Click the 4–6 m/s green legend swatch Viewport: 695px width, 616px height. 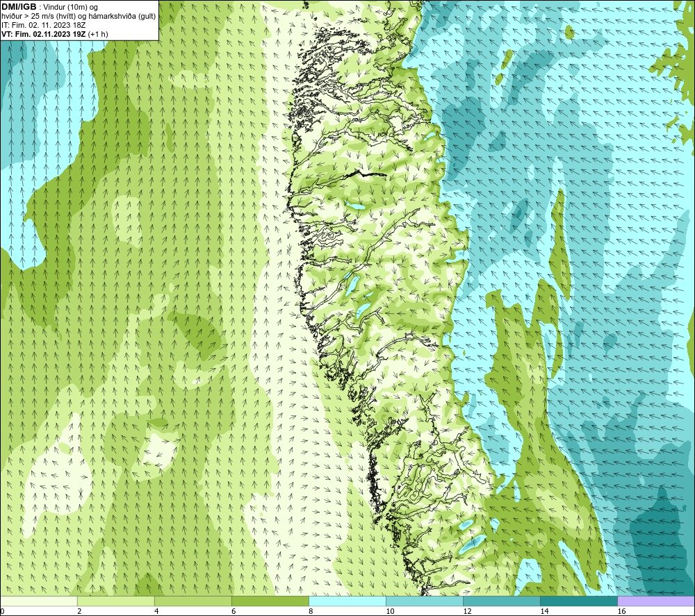pyautogui.click(x=193, y=601)
